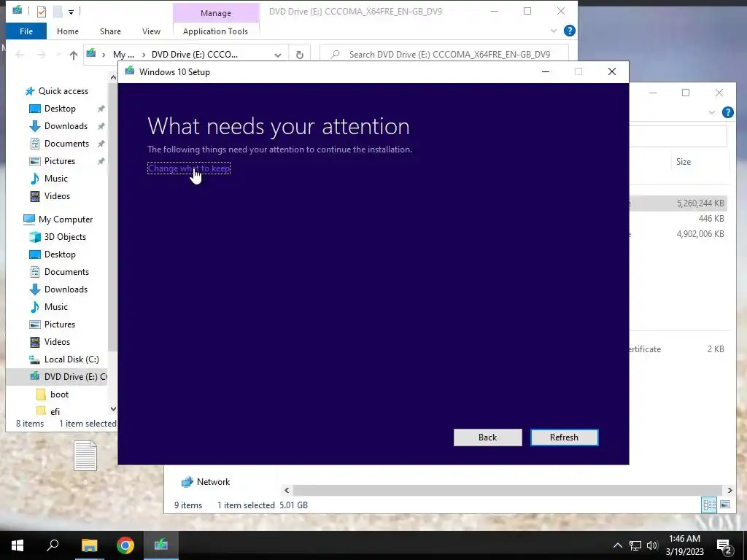The height and width of the screenshot is (560, 747).
Task: Click navigation pane scroll down arrow
Action: click(x=113, y=409)
